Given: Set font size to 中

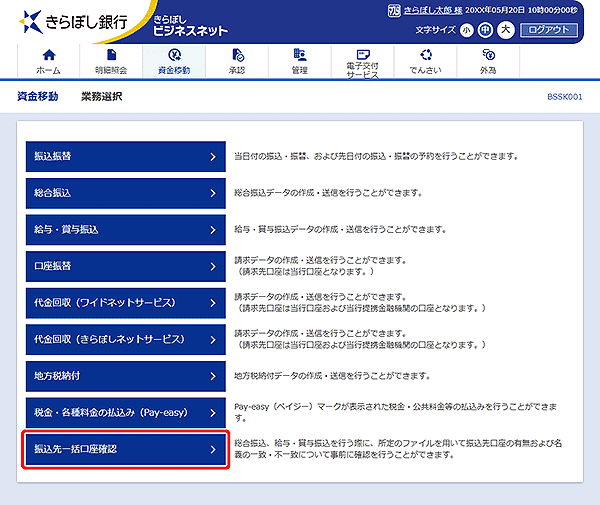Looking at the screenshot, I should pos(485,30).
